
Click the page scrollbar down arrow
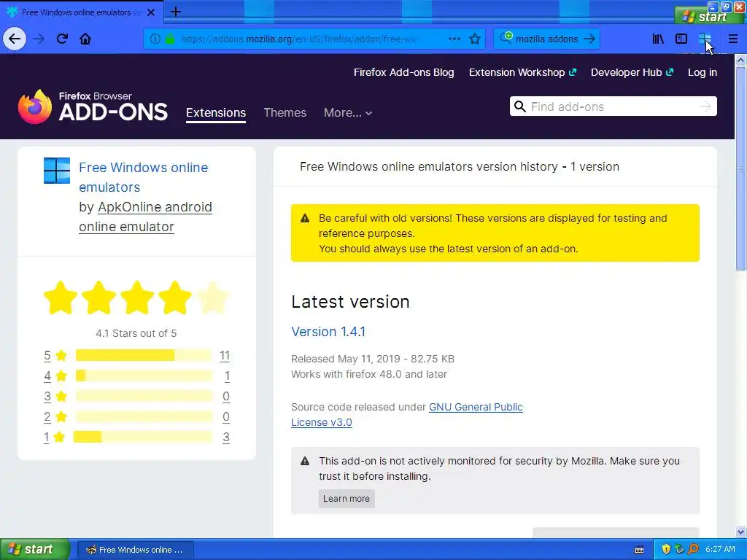point(740,532)
